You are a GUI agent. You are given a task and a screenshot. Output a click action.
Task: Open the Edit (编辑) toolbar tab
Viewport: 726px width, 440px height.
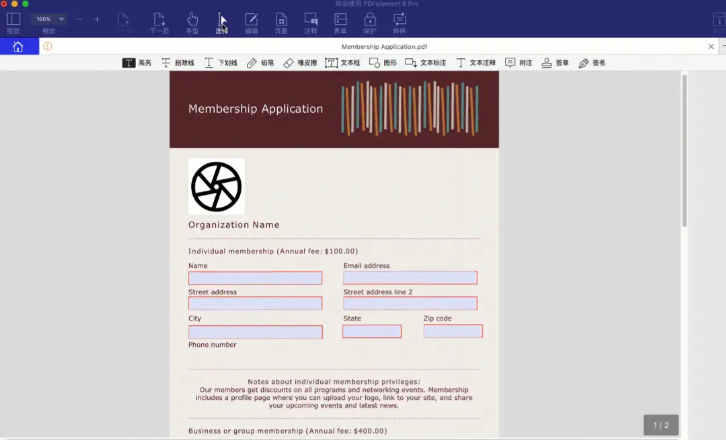click(x=251, y=22)
